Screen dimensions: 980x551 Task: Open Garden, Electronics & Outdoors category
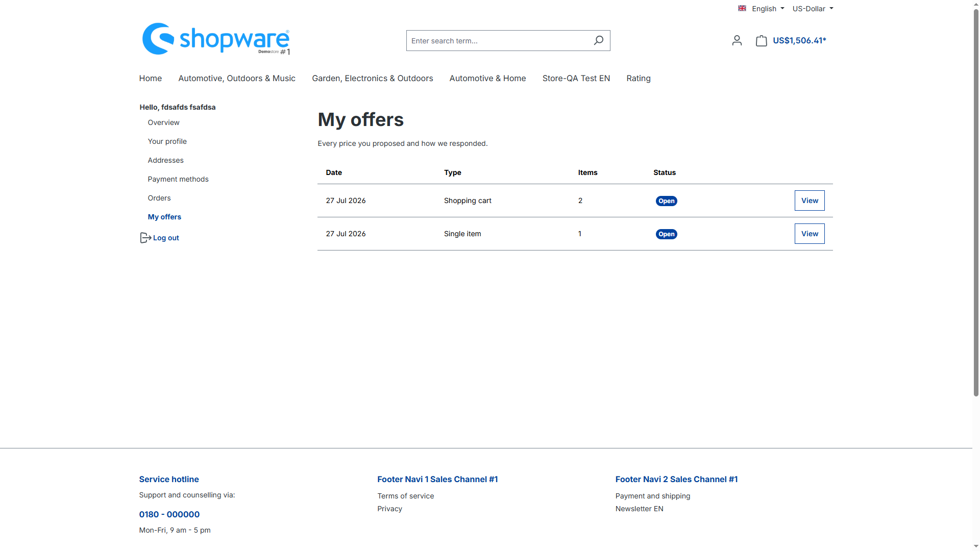(372, 78)
